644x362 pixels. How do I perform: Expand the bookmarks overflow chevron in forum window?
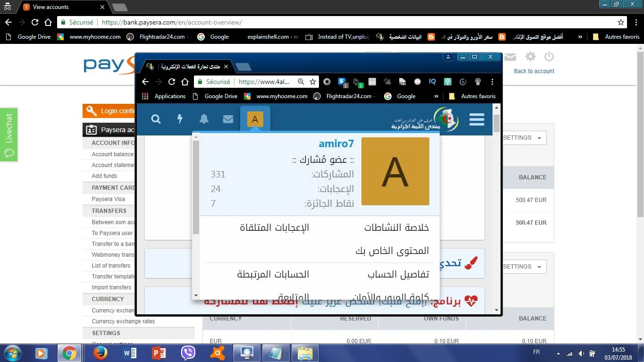coord(436,96)
